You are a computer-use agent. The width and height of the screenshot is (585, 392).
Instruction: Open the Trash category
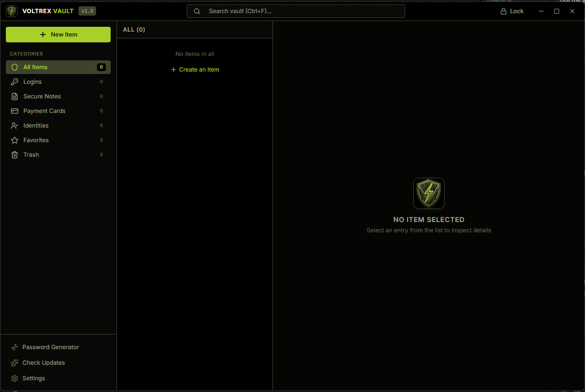[x=58, y=155]
